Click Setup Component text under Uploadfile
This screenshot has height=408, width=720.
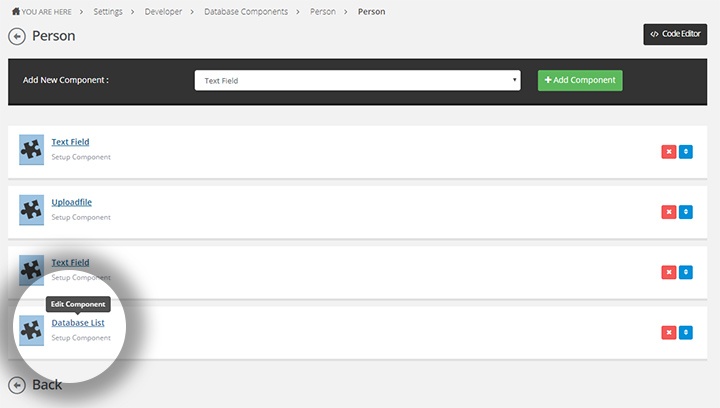pyautogui.click(x=81, y=217)
